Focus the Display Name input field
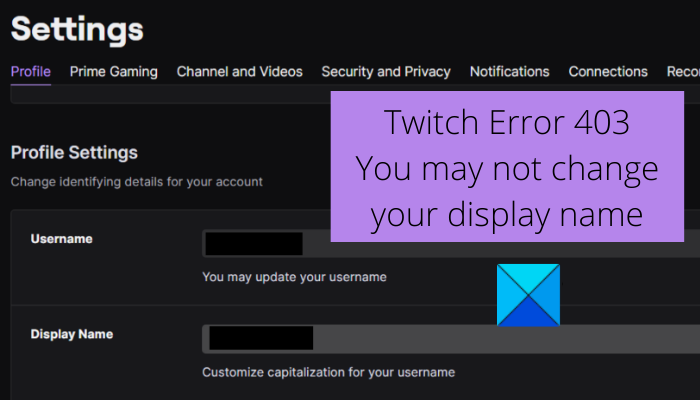Image resolution: width=700 pixels, height=400 pixels. tap(400, 338)
